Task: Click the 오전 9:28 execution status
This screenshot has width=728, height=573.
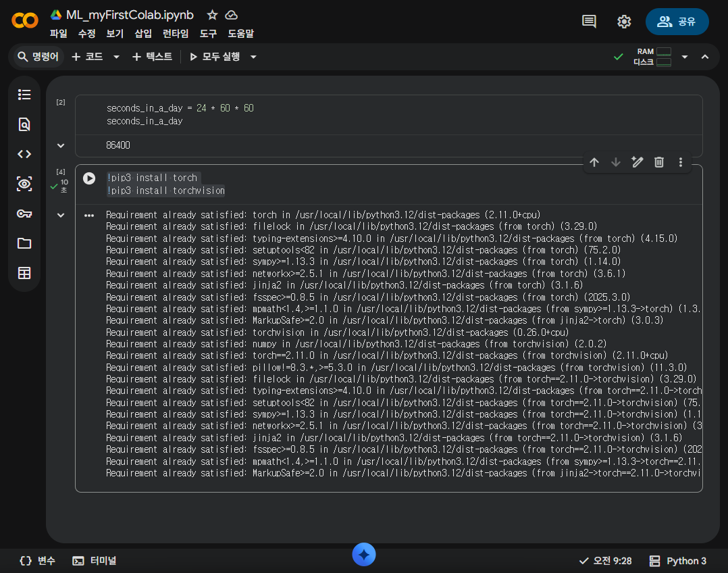Action: point(605,561)
